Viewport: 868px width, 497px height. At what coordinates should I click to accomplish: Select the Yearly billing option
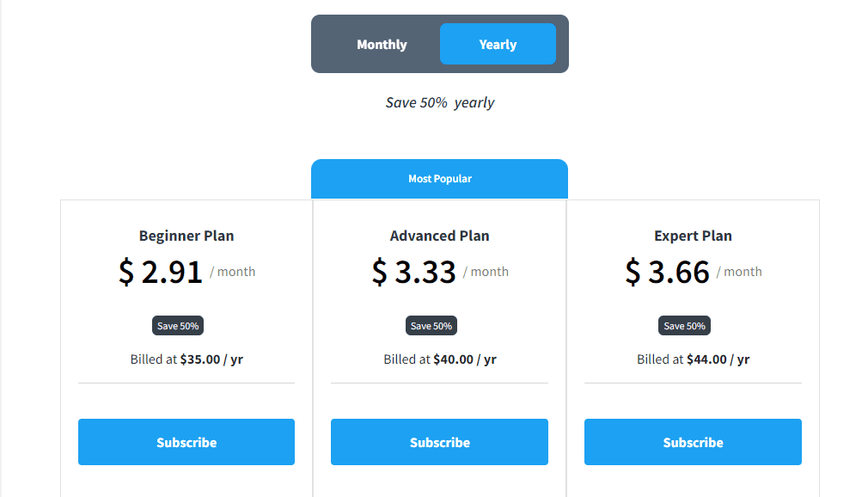[498, 45]
